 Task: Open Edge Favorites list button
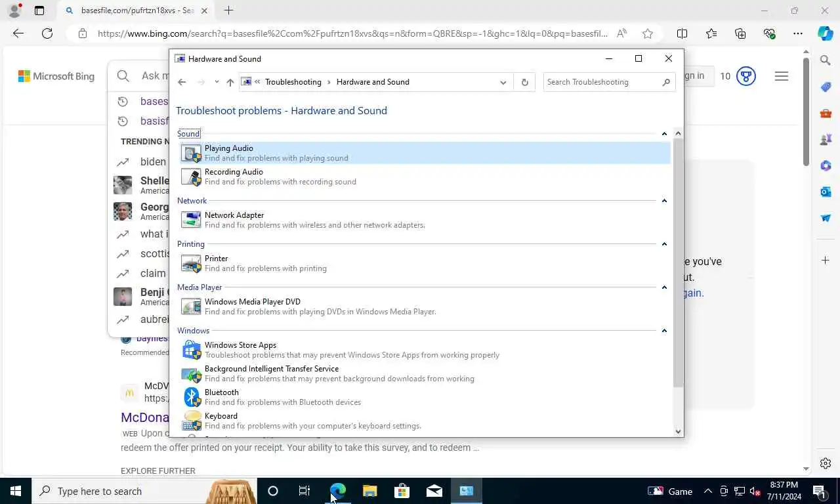tap(711, 33)
